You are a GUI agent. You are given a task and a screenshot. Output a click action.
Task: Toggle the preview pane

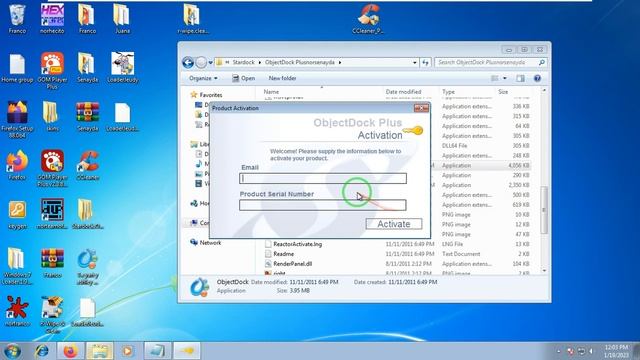point(520,78)
